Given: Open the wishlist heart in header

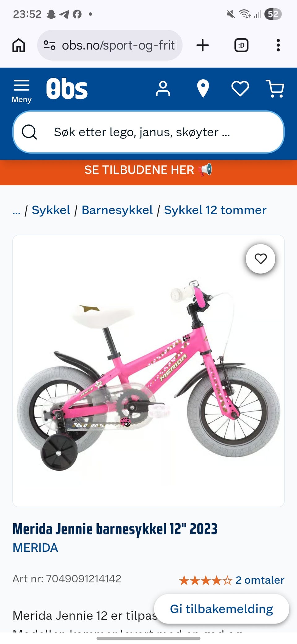Looking at the screenshot, I should (240, 89).
